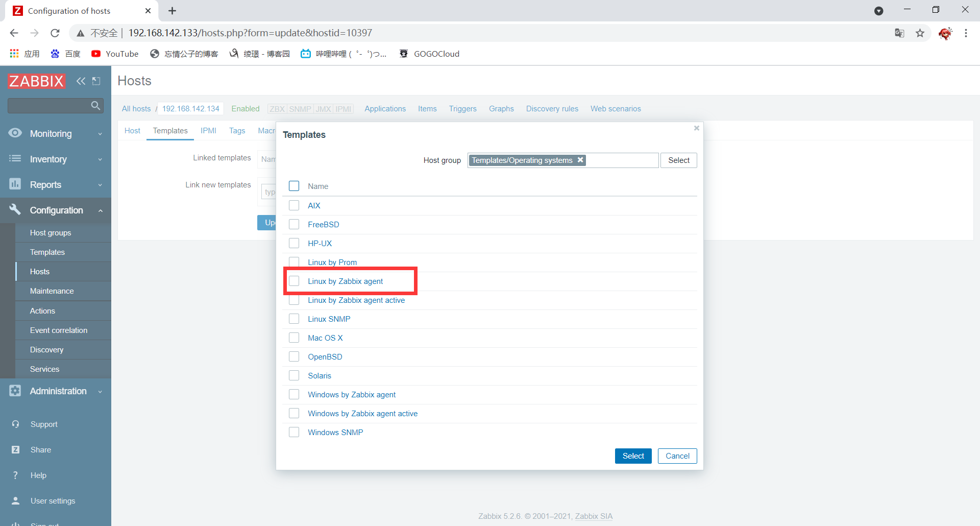Check the Windows SNMP checkbox

click(294, 432)
